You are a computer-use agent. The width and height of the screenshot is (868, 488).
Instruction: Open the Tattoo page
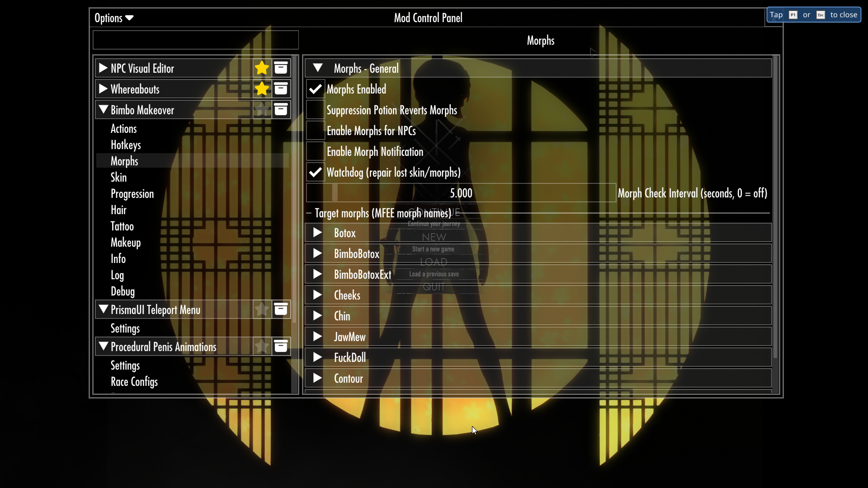coord(122,226)
